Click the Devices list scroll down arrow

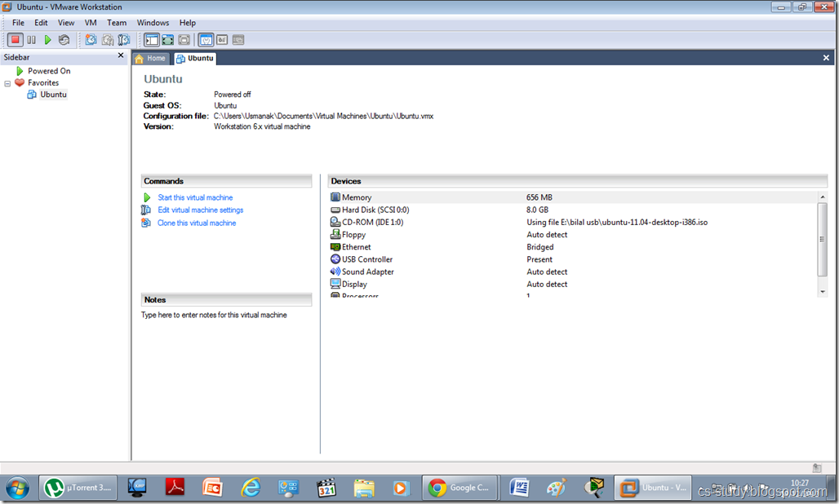click(823, 292)
